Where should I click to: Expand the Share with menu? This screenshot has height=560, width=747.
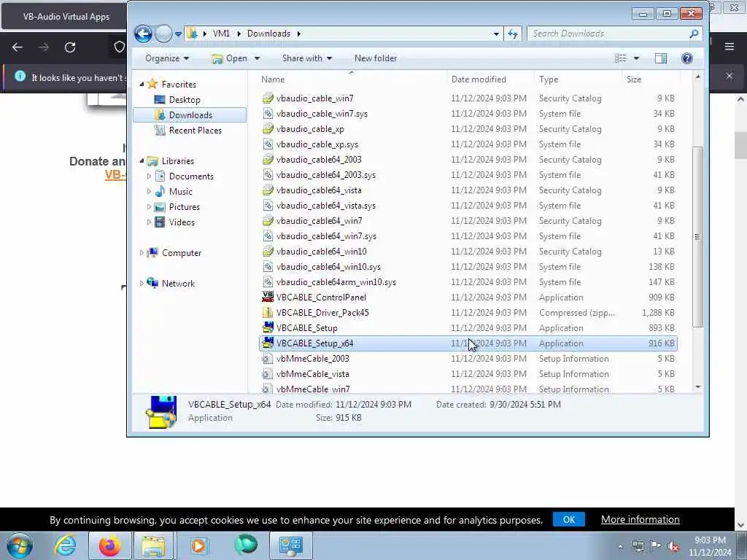tap(307, 58)
